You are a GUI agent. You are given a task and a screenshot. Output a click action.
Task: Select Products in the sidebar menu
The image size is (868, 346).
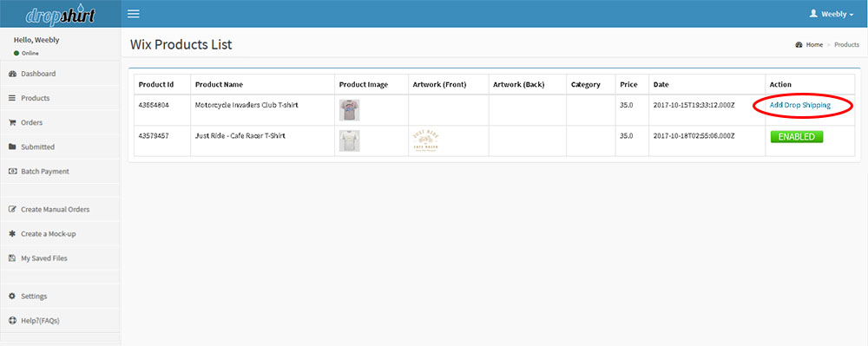tap(60, 98)
